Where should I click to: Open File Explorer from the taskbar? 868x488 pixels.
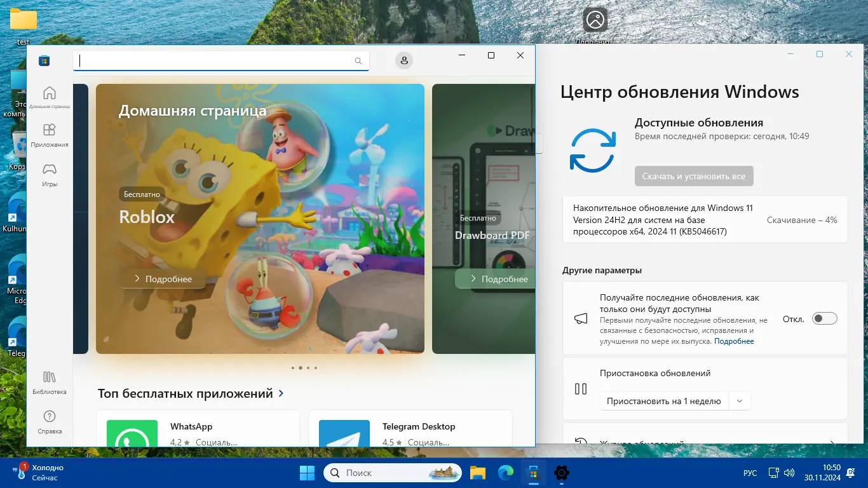478,473
